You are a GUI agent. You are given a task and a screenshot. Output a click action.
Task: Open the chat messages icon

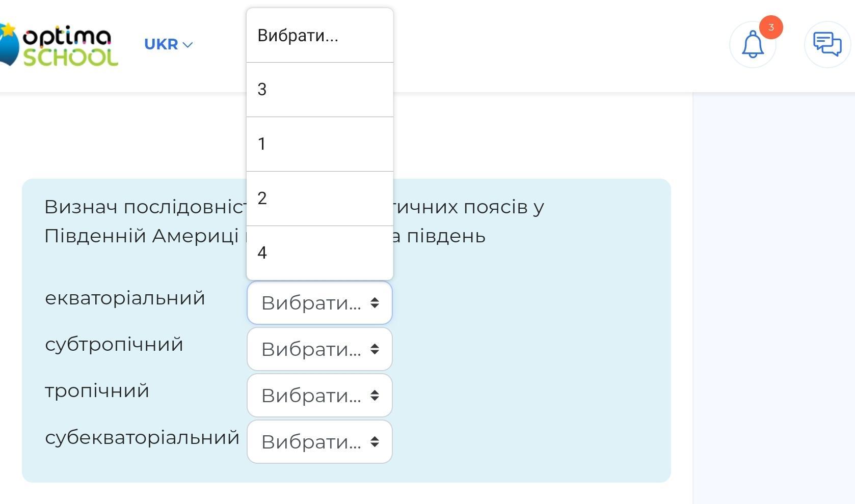(826, 44)
